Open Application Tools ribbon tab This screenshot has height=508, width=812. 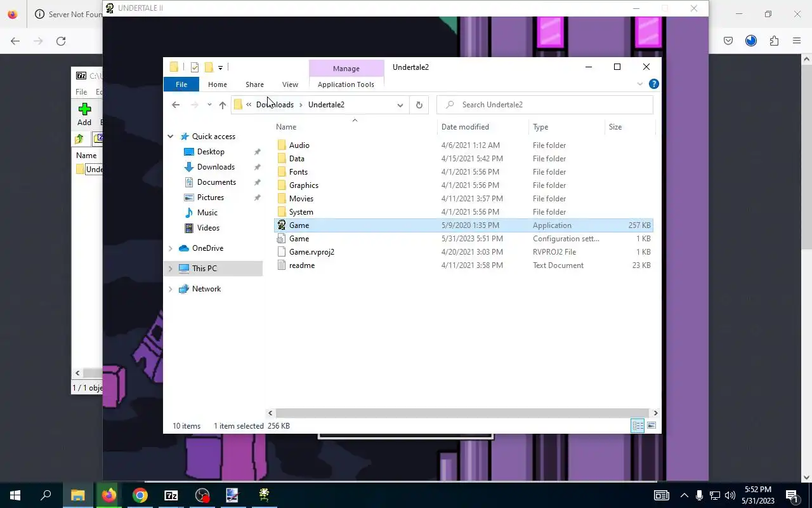click(x=346, y=84)
